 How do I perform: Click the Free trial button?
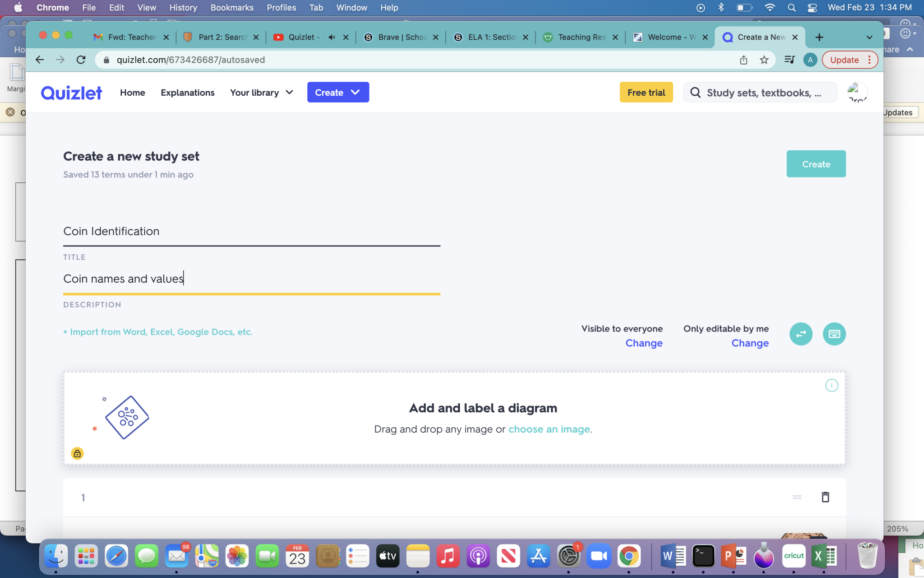coord(646,92)
